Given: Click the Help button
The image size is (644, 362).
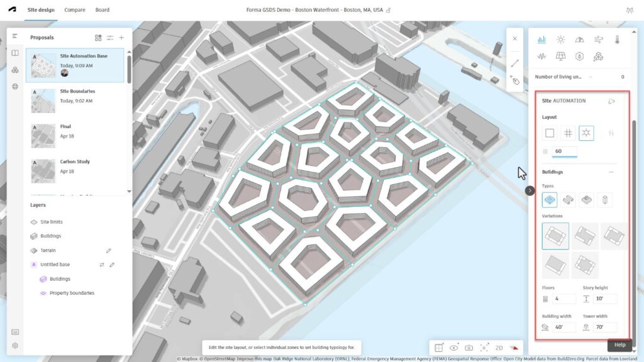Looking at the screenshot, I should click(619, 344).
